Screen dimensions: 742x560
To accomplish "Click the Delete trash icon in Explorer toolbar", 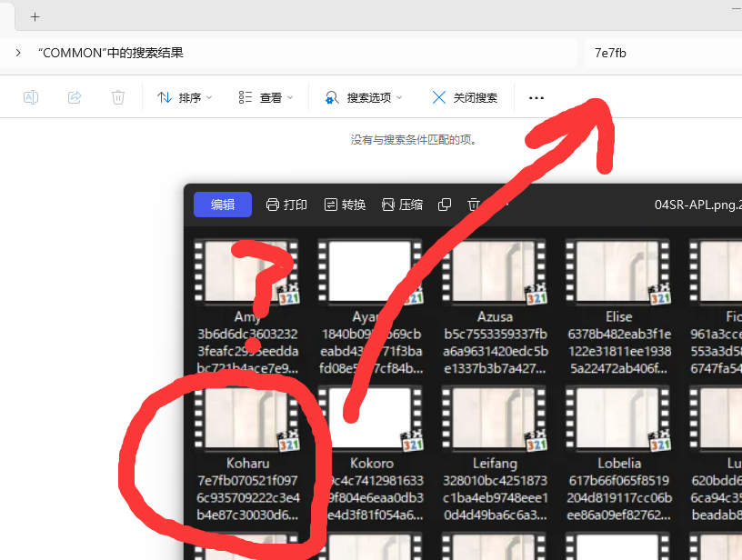I will 118,97.
